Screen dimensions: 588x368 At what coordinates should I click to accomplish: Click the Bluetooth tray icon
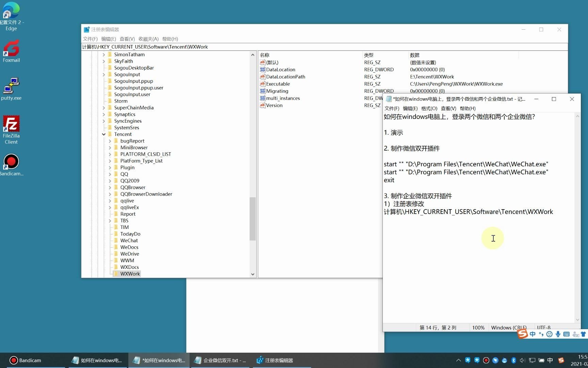click(x=514, y=360)
